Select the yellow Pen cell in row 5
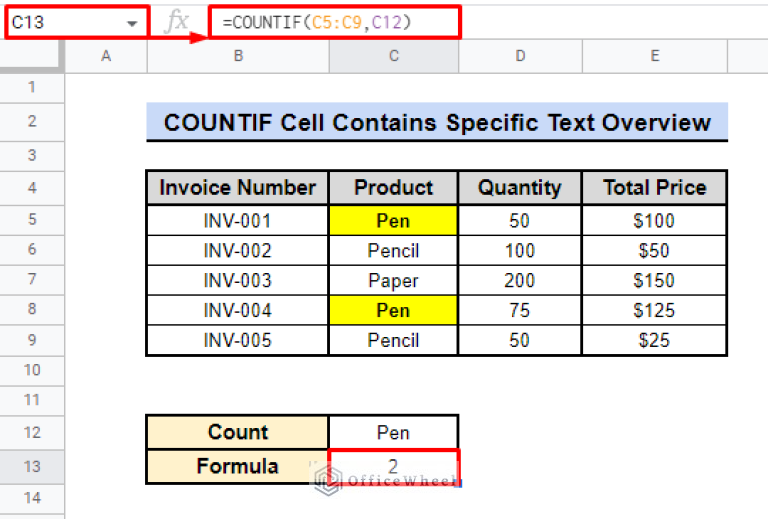 click(x=393, y=220)
